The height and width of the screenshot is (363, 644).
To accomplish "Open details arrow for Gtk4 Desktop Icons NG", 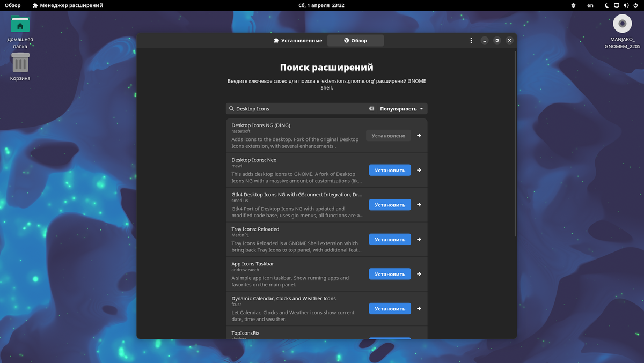I will pos(419,205).
